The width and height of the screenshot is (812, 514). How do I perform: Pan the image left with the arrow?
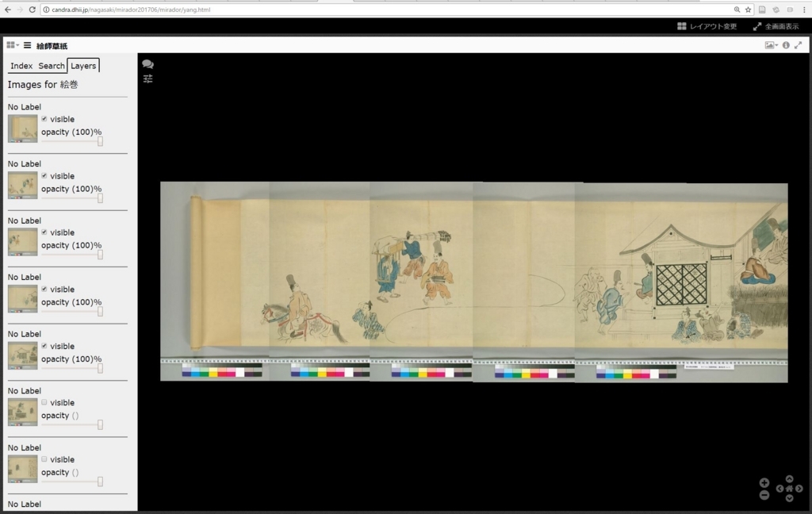point(779,489)
